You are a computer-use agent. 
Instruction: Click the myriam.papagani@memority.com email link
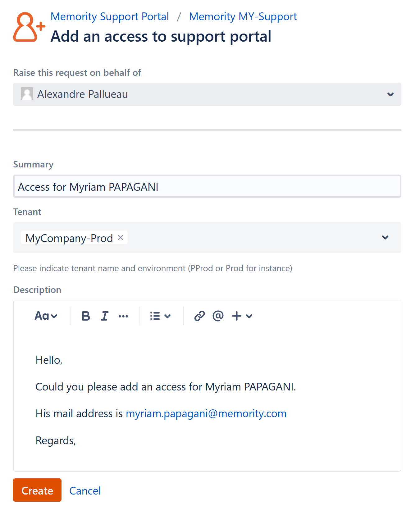(206, 414)
